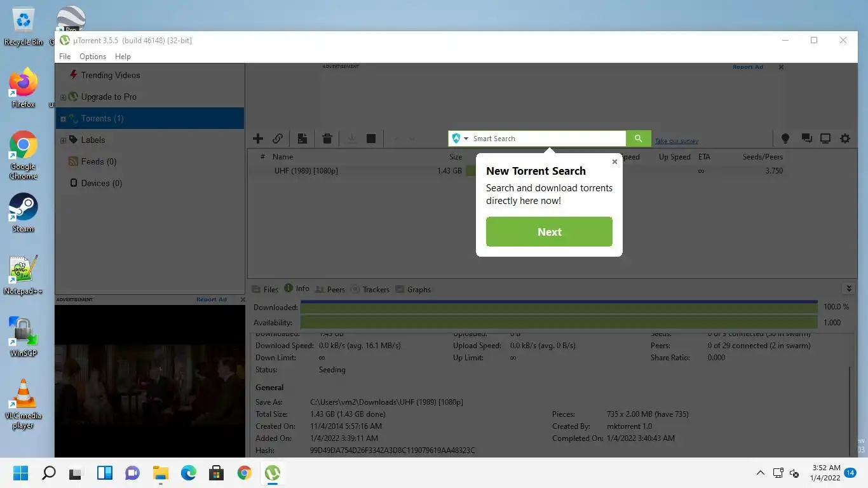The width and height of the screenshot is (868, 488).
Task: Sort by the # column header
Action: pyautogui.click(x=262, y=157)
